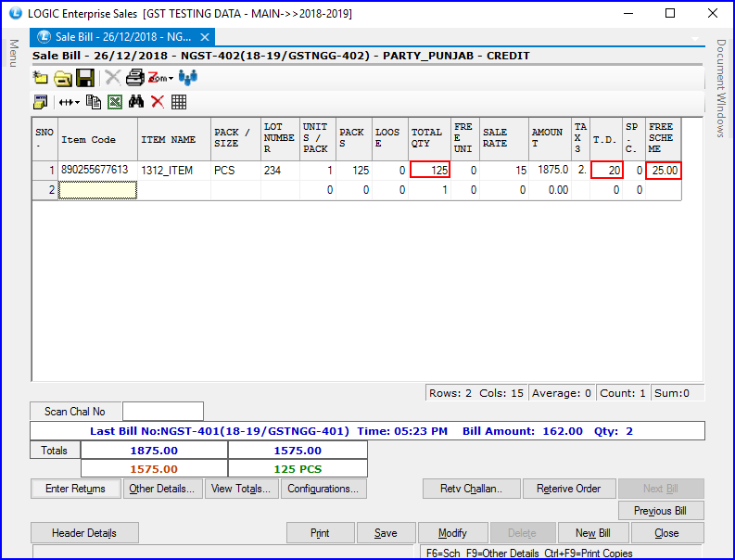Open the tab list dropdown arrow
735x560 pixels.
(696, 39)
